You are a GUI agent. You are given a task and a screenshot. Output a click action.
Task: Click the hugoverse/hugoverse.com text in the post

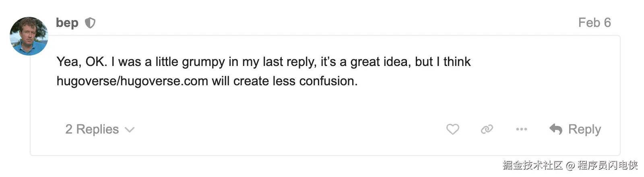[132, 81]
